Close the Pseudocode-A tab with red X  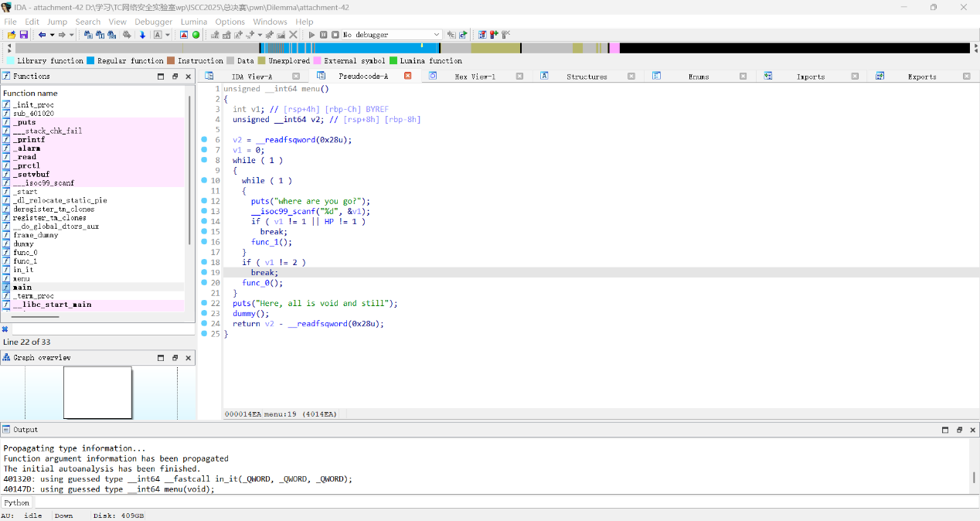pyautogui.click(x=408, y=76)
